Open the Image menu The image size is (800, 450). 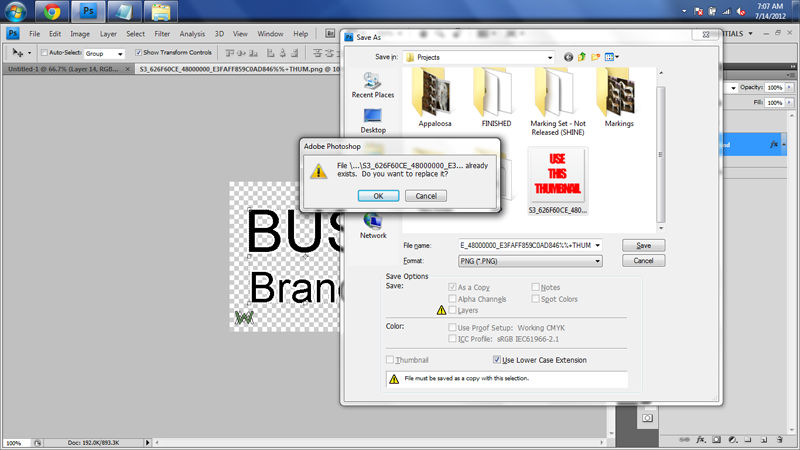pyautogui.click(x=80, y=34)
